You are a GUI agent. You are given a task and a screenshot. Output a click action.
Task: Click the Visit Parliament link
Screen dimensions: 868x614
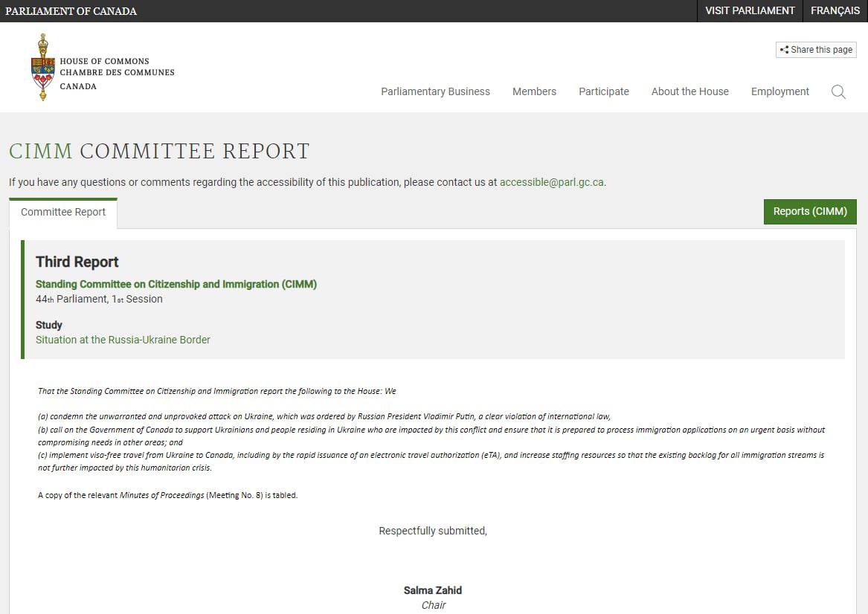click(x=750, y=10)
